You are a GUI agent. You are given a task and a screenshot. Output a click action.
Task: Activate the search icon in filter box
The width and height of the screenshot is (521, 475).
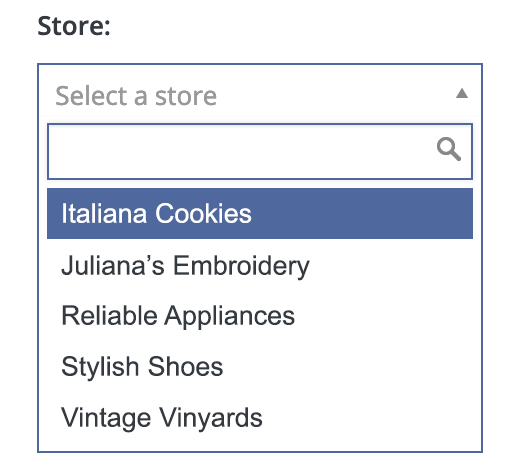coord(449,149)
